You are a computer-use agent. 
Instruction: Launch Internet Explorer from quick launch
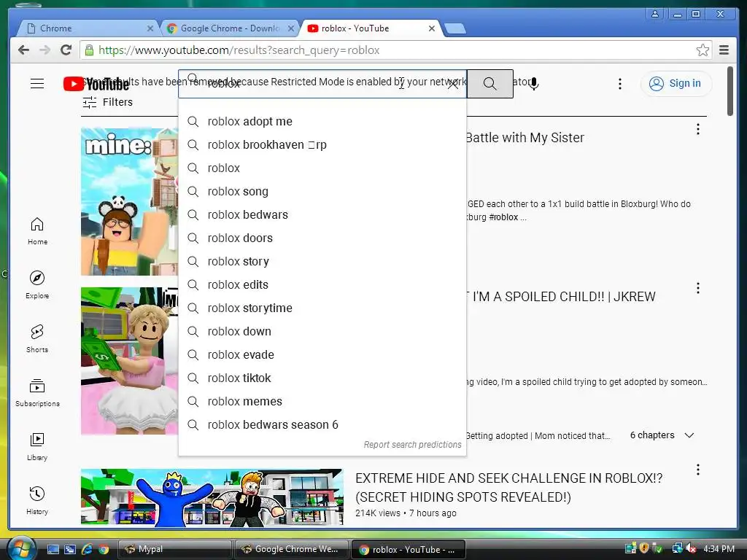[87, 549]
